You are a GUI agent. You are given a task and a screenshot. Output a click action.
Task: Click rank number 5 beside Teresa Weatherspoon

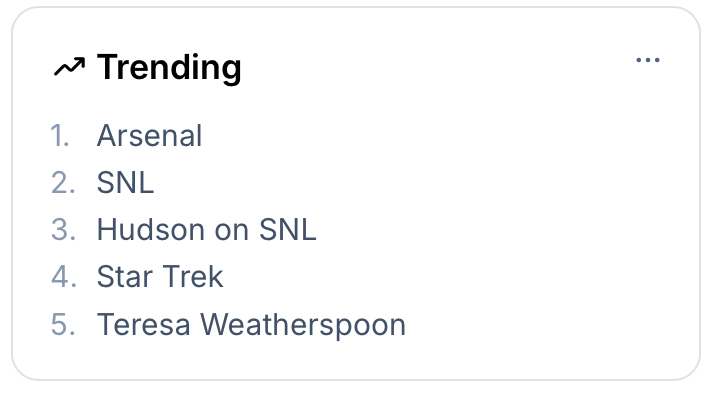click(x=62, y=325)
